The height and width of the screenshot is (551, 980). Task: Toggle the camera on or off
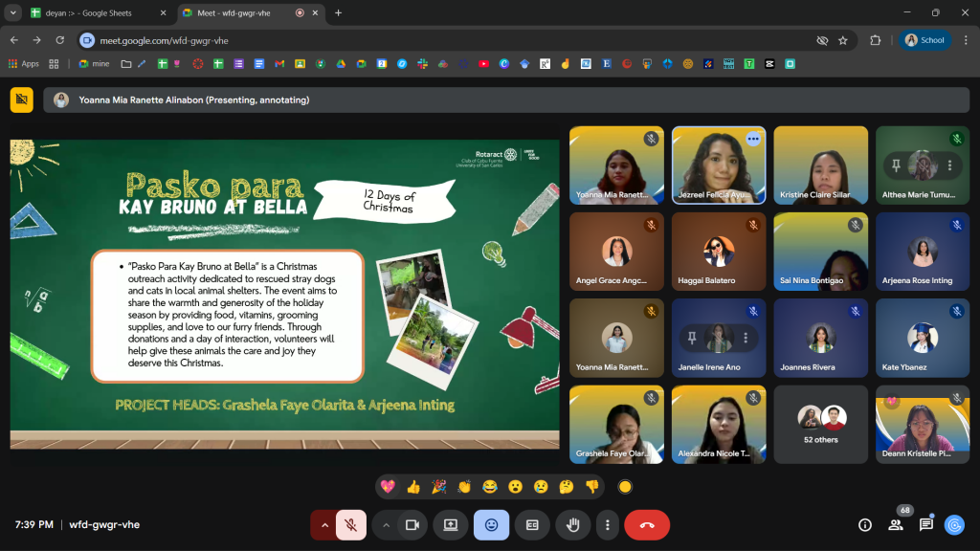[x=412, y=524]
